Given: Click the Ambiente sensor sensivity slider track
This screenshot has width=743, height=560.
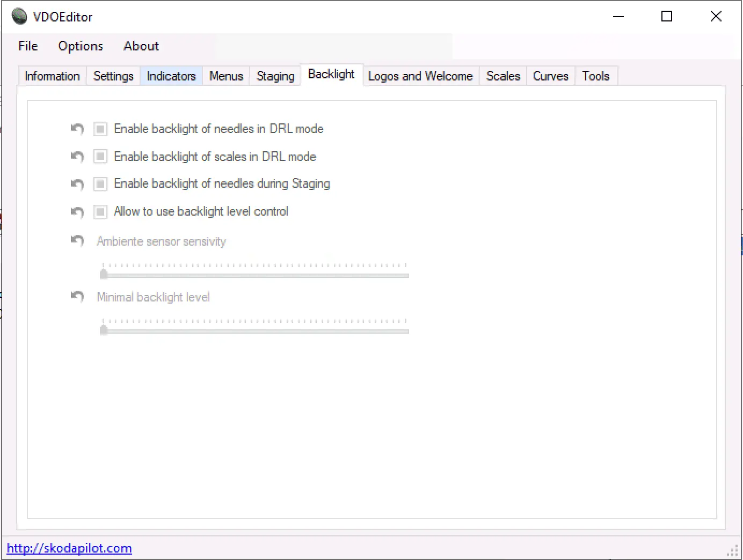Looking at the screenshot, I should (x=256, y=275).
